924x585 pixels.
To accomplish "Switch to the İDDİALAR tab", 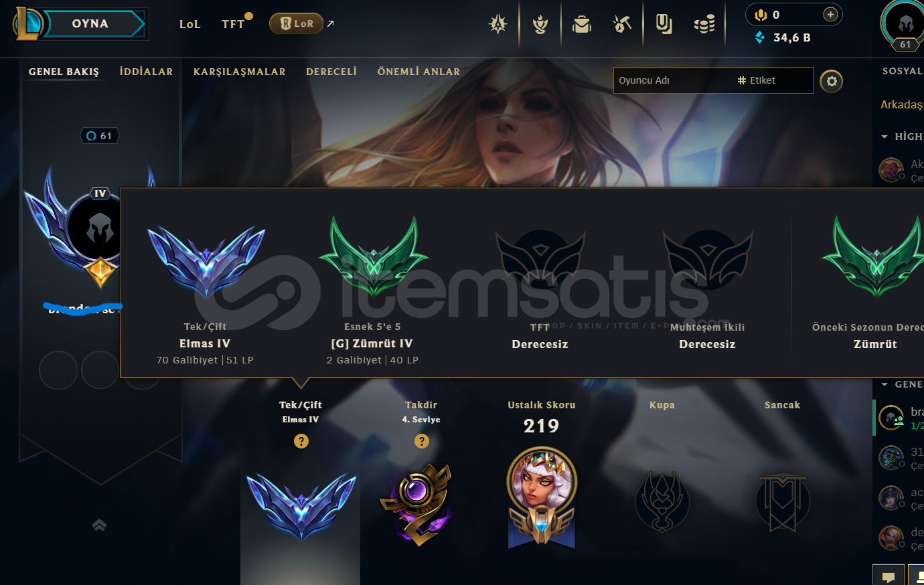I will (146, 72).
